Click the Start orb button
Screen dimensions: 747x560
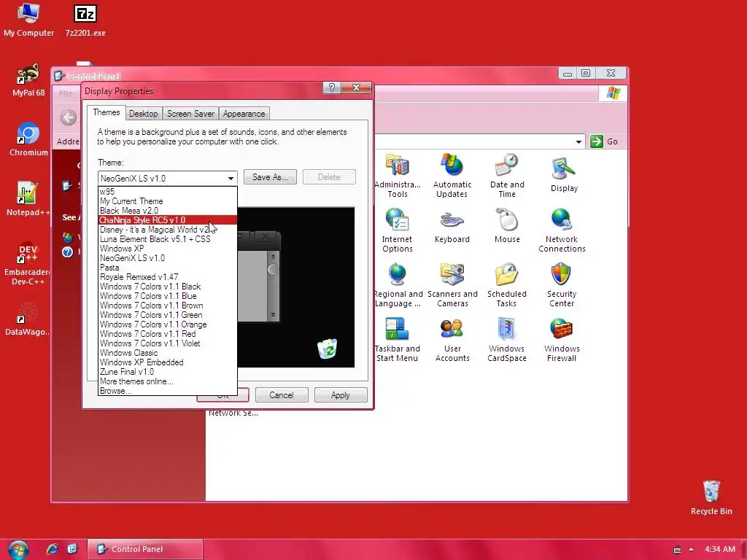18,550
